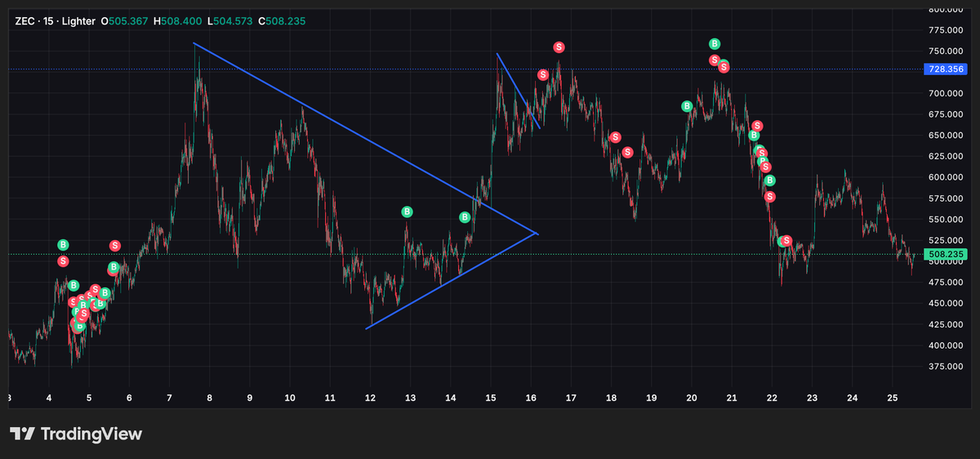This screenshot has width=980, height=459.
Task: Click the 600.000 price axis label
Action: coord(947,177)
